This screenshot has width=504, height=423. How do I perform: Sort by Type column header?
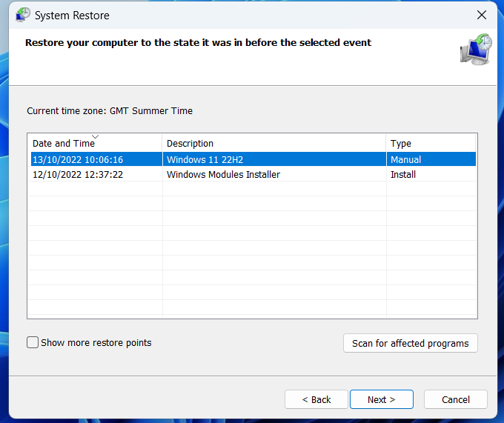click(x=431, y=143)
